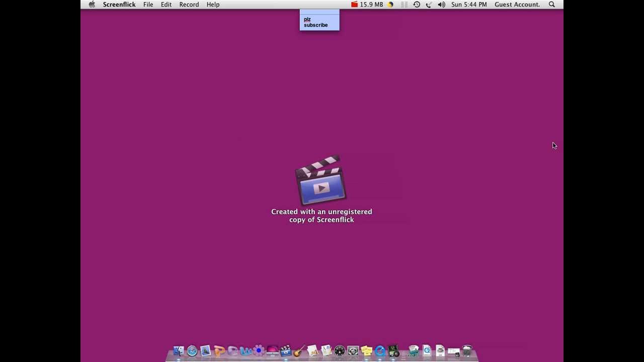Open the Record menu
Screen dimensions: 644x362
tap(189, 5)
